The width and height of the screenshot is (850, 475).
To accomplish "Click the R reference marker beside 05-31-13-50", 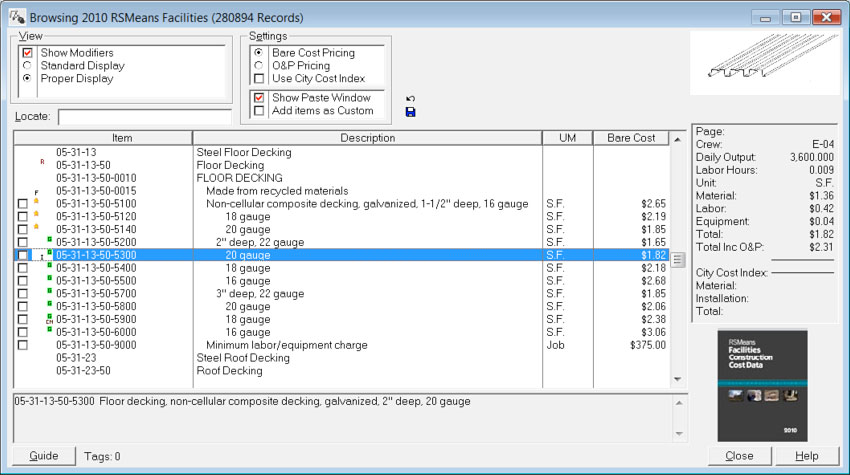I will 42,162.
